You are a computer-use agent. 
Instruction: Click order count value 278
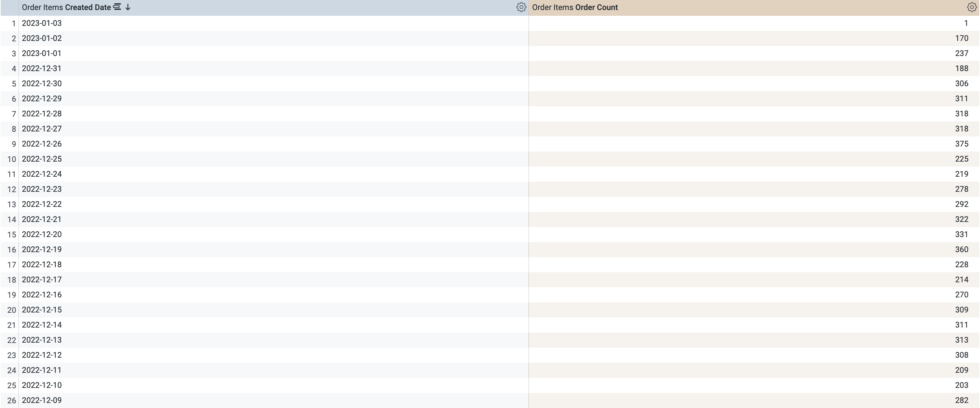coord(962,189)
